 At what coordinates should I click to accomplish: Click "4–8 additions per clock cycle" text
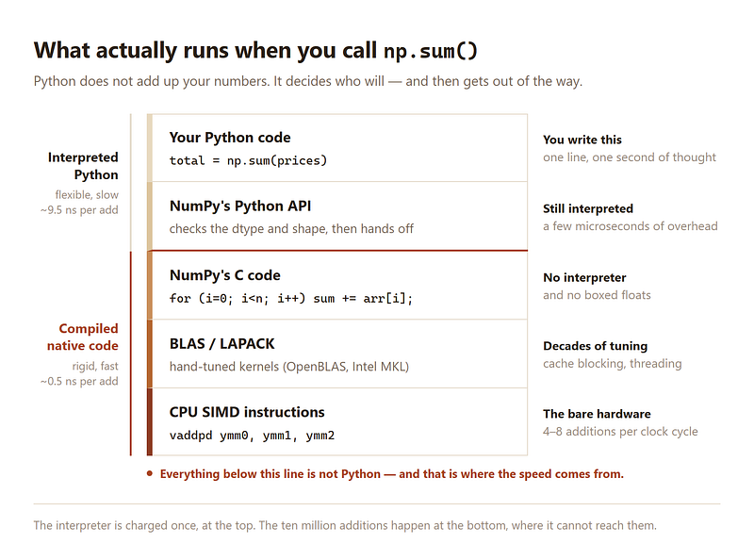620,432
